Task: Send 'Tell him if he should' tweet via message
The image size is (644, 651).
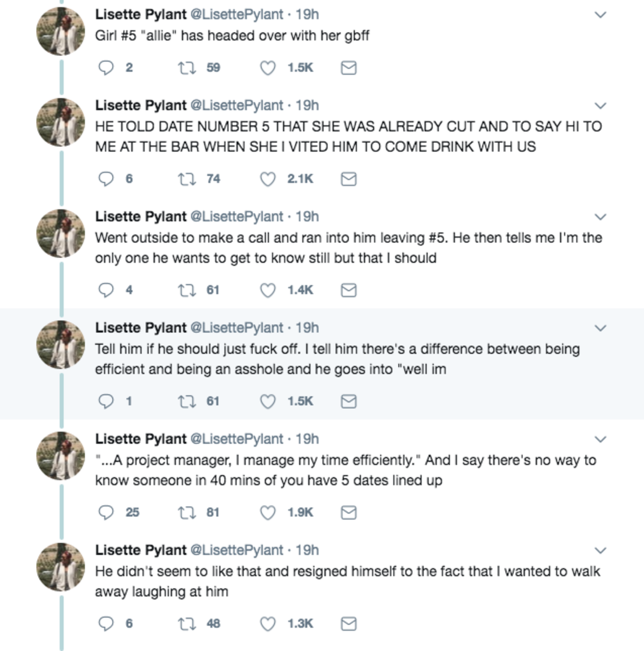Action: pyautogui.click(x=349, y=401)
